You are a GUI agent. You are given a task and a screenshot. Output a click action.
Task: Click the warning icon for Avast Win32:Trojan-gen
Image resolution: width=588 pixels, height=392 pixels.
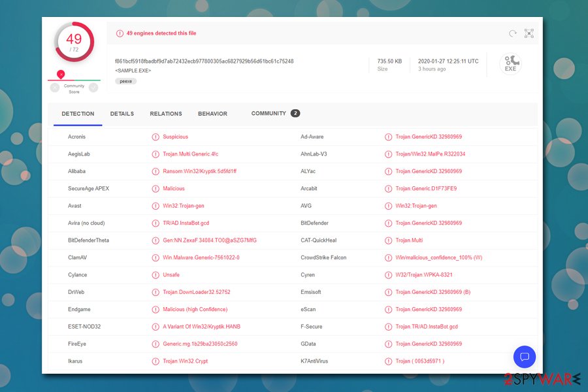(155, 206)
